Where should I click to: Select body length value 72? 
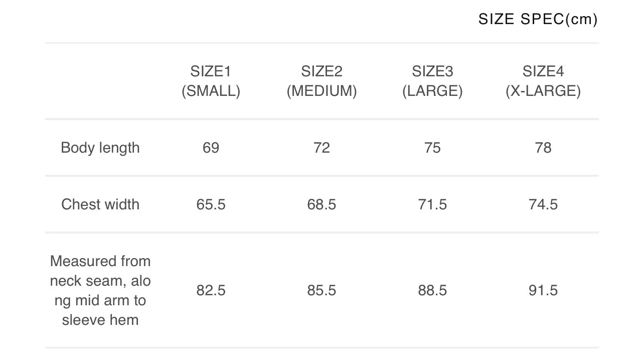(x=321, y=148)
